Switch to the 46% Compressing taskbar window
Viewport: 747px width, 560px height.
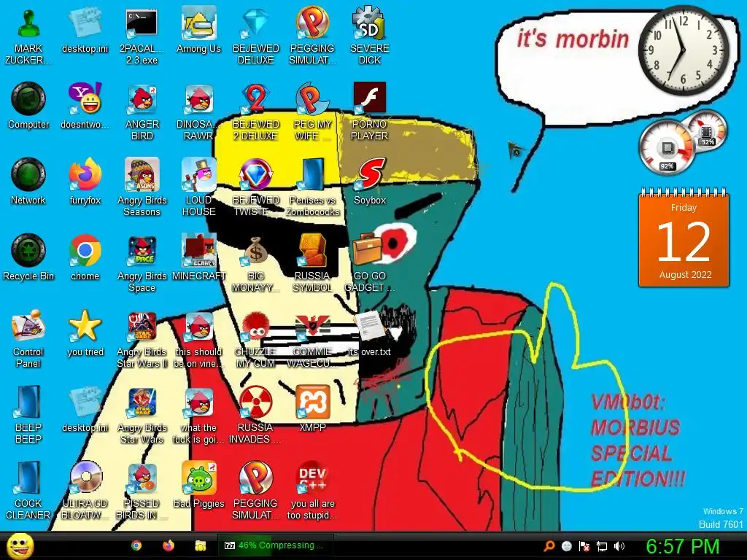tap(275, 545)
